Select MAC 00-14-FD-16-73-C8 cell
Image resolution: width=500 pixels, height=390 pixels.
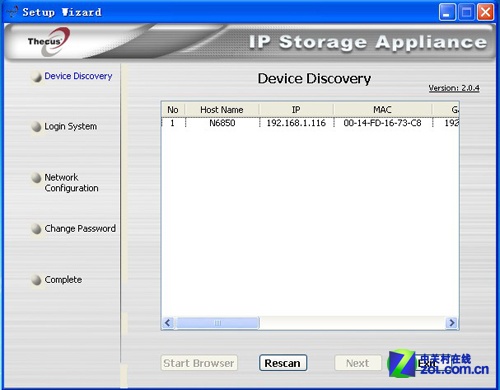click(x=383, y=123)
